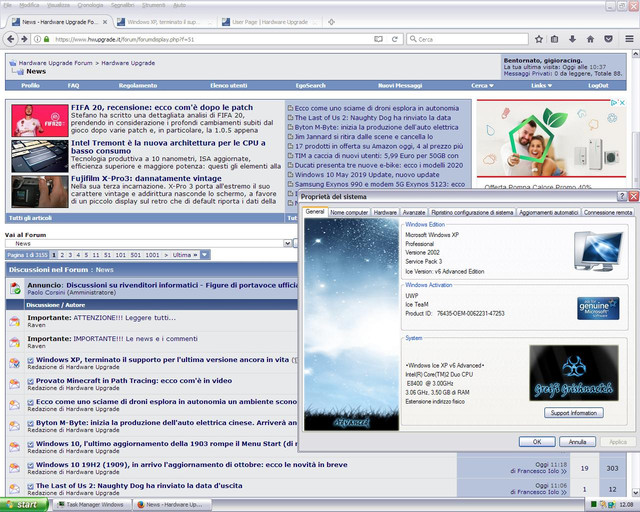Open Intel Tremont article headline
The image size is (640, 512).
click(168, 147)
